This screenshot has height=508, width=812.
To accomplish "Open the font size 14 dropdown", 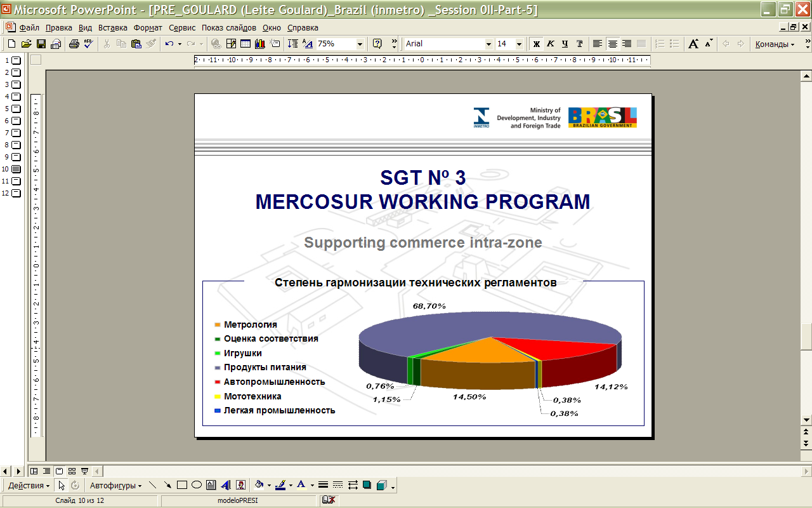I will [519, 44].
